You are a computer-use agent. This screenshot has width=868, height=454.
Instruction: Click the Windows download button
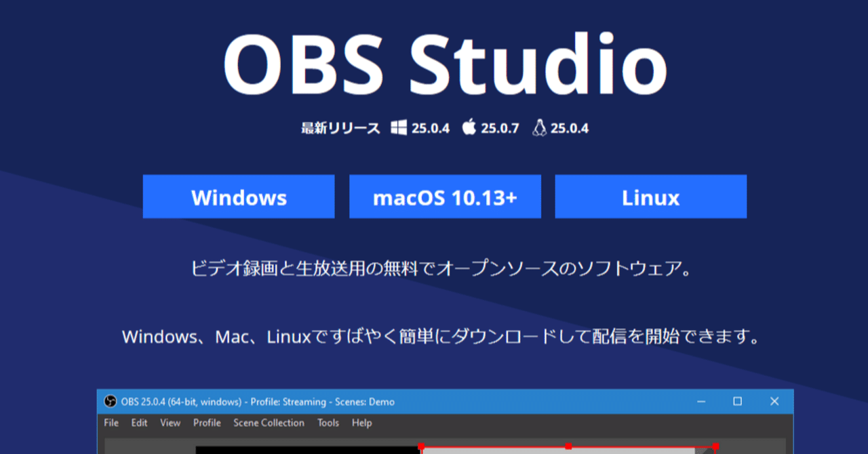(239, 197)
